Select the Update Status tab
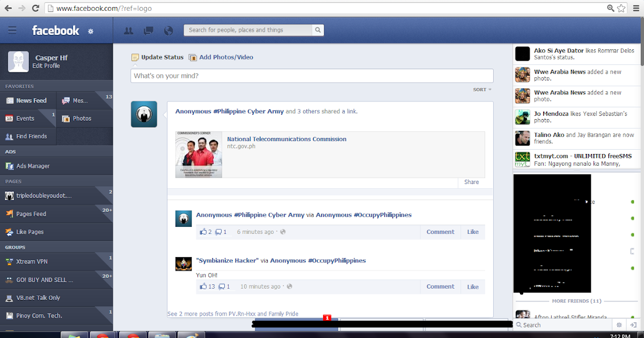Screen dimensions: 644x338 157,57
